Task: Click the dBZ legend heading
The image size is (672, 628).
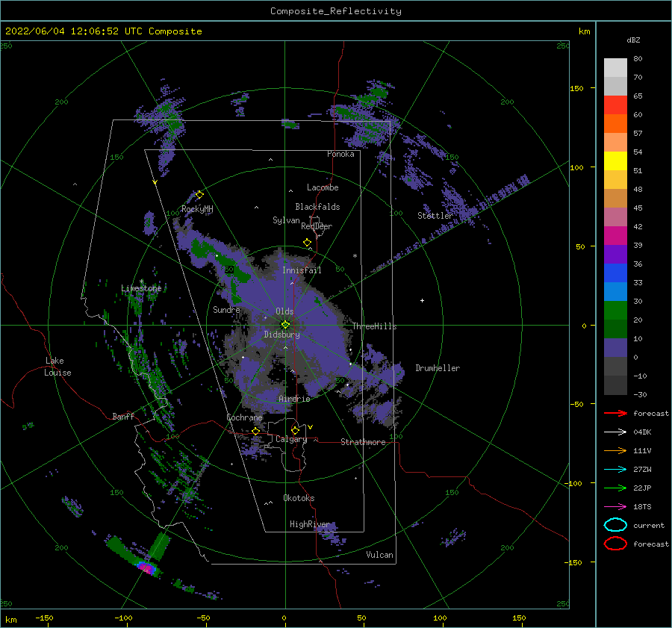Action: (x=633, y=40)
